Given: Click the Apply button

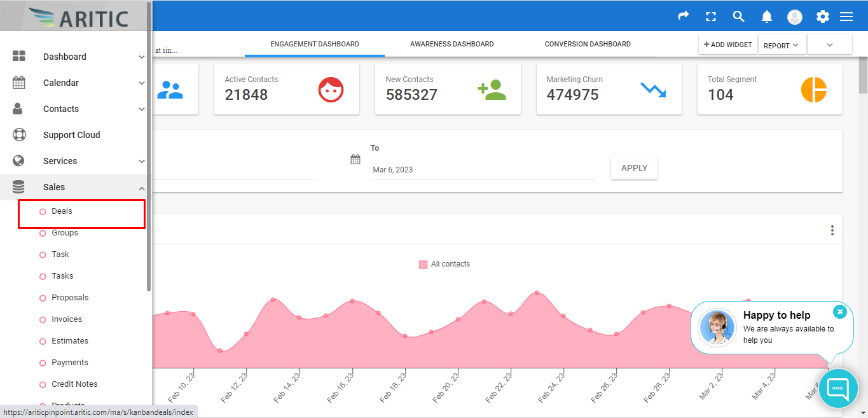Looking at the screenshot, I should (634, 168).
